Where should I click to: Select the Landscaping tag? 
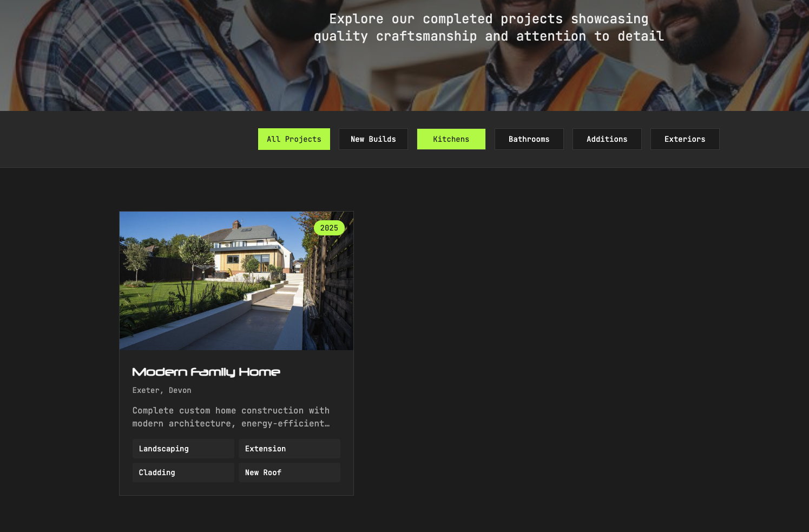point(183,449)
